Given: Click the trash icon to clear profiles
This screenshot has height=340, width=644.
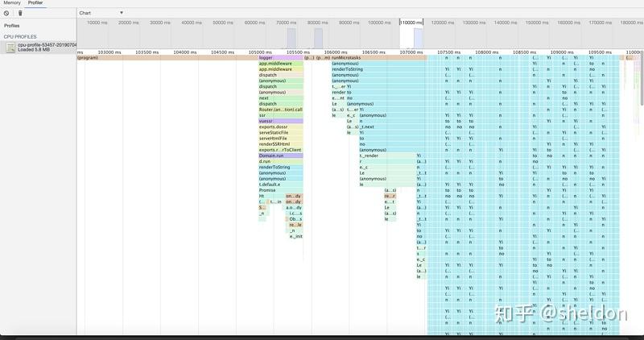Looking at the screenshot, I should (20, 13).
